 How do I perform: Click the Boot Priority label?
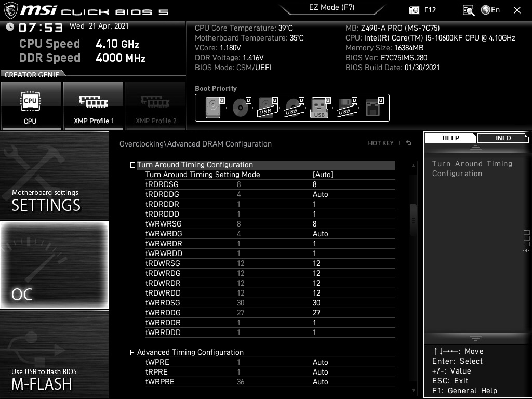pos(216,88)
